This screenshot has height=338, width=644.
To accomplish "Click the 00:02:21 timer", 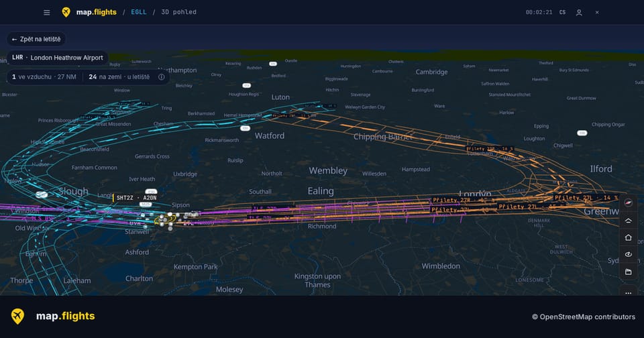I will pos(539,12).
